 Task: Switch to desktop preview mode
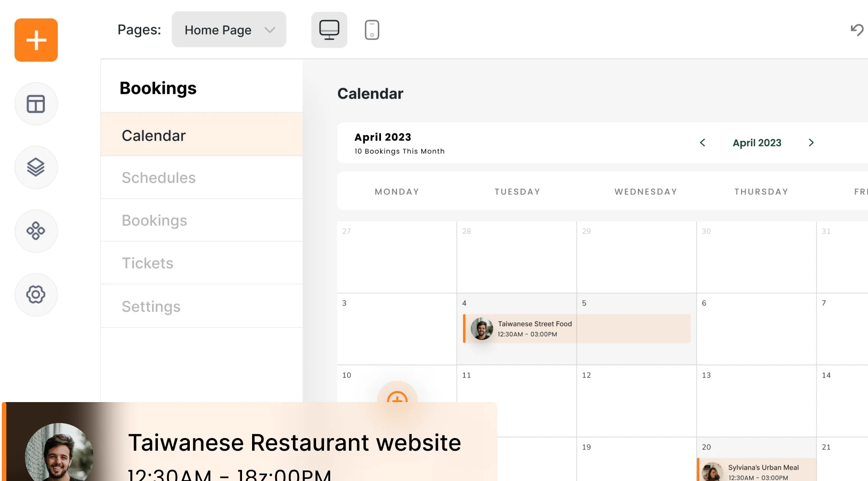pos(329,30)
